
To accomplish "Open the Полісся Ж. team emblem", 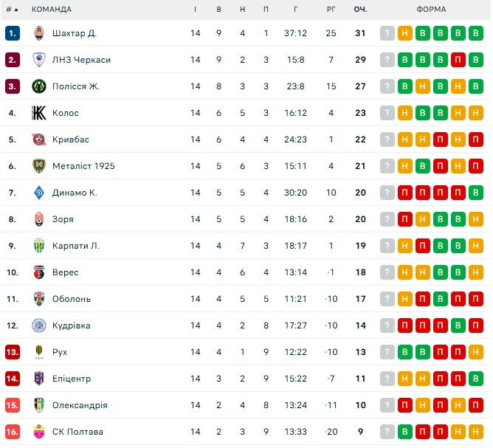I will click(39, 86).
